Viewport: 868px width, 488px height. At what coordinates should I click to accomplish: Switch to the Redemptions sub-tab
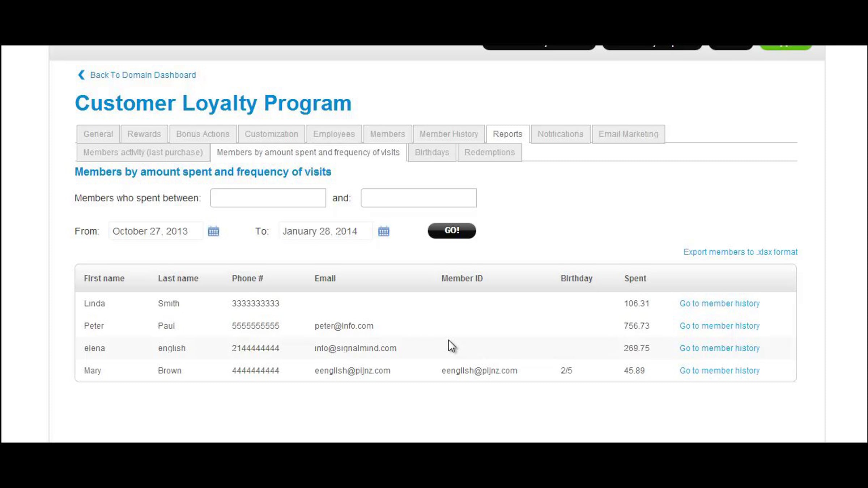click(489, 153)
